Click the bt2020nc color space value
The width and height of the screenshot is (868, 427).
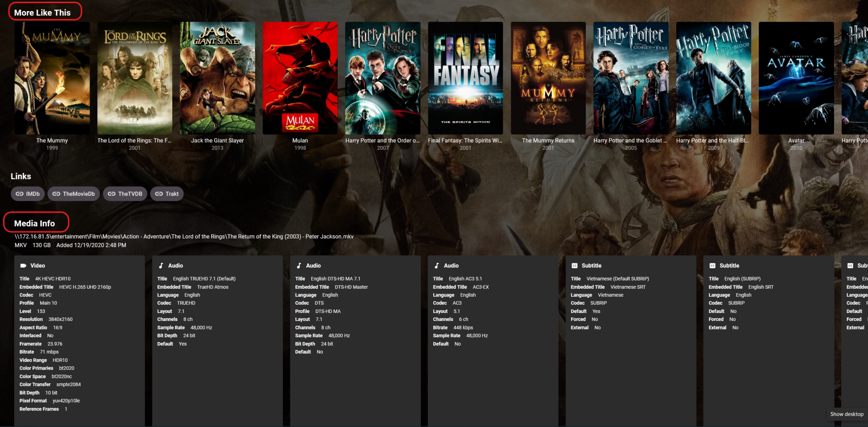62,377
